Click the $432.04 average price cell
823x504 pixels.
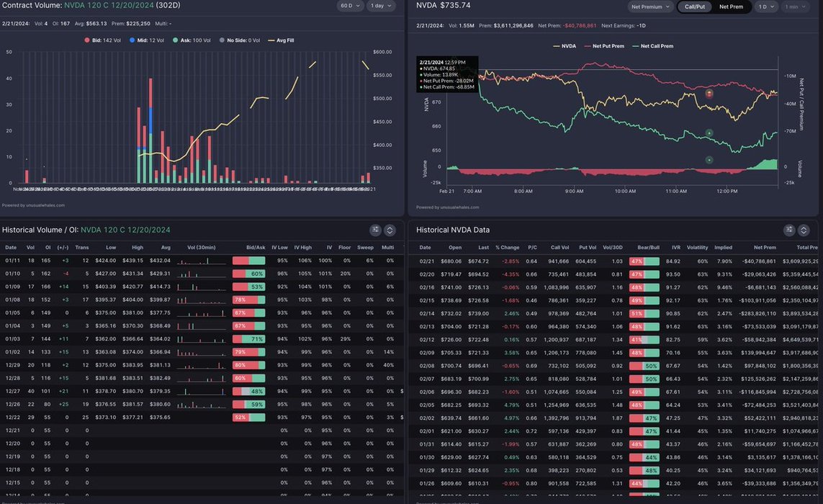pyautogui.click(x=160, y=261)
